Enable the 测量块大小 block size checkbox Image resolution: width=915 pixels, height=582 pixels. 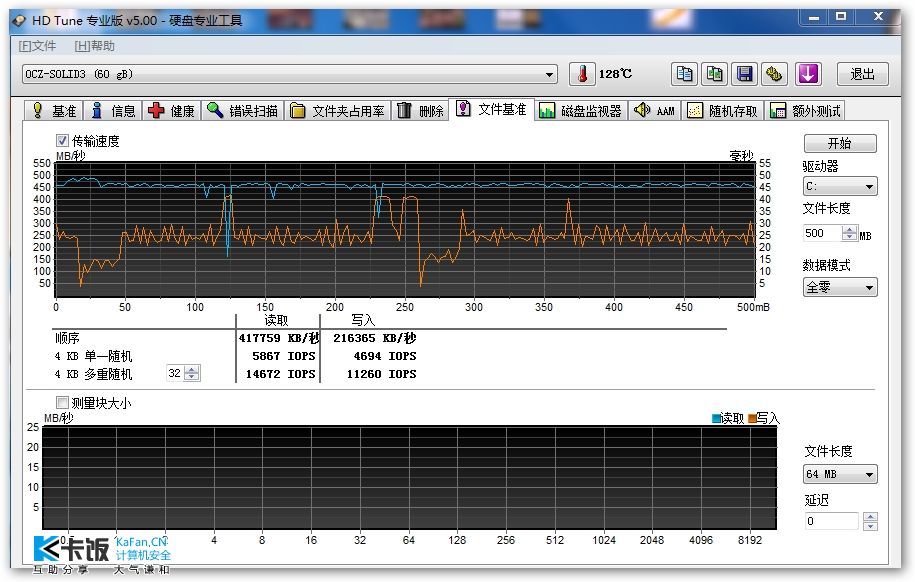tap(62, 403)
